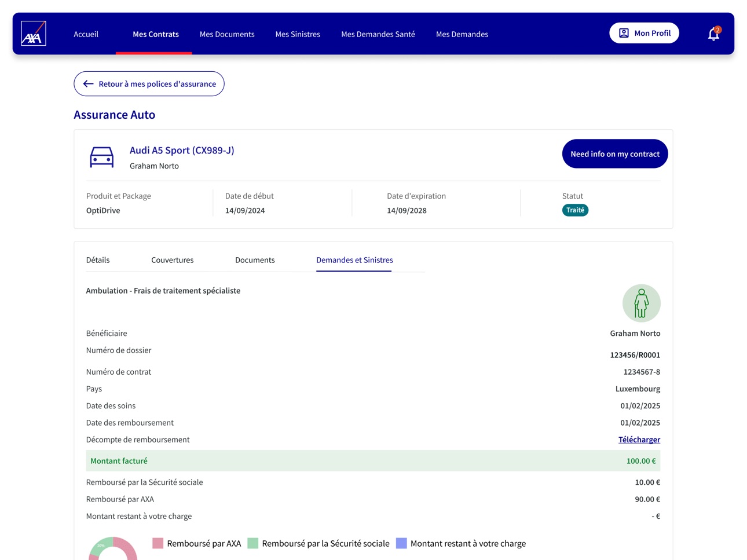Viewport: 747px width, 560px height.
Task: Return to mes polices d'assurance
Action: click(149, 84)
